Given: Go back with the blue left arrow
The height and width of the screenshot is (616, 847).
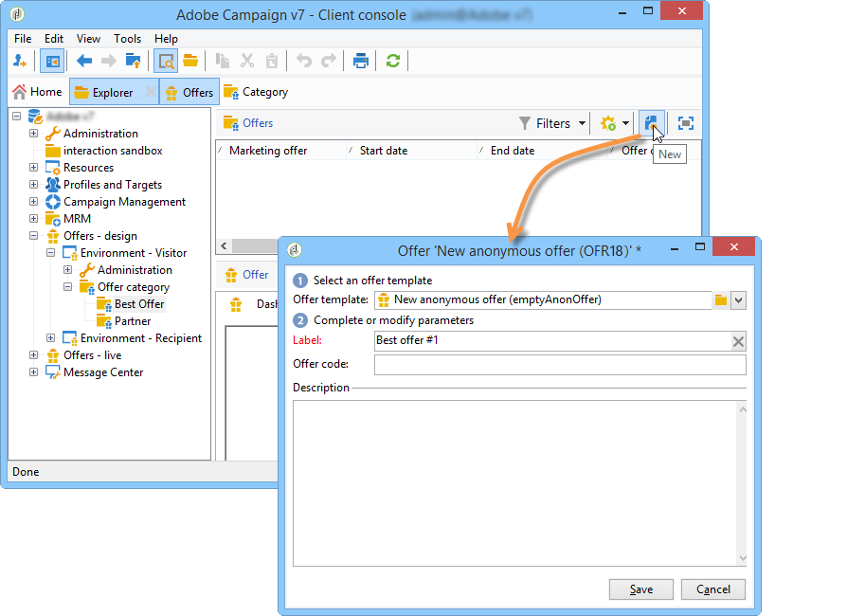Looking at the screenshot, I should coord(83,61).
